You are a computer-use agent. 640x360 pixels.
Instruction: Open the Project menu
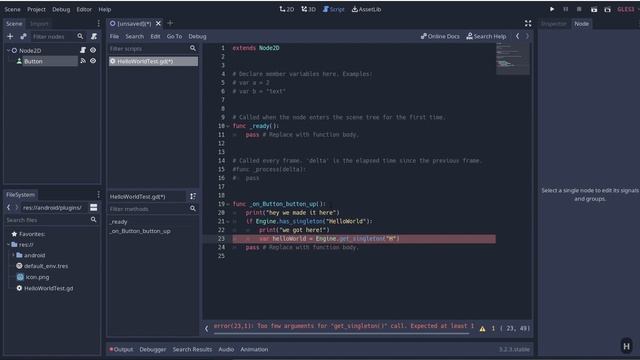(36, 9)
